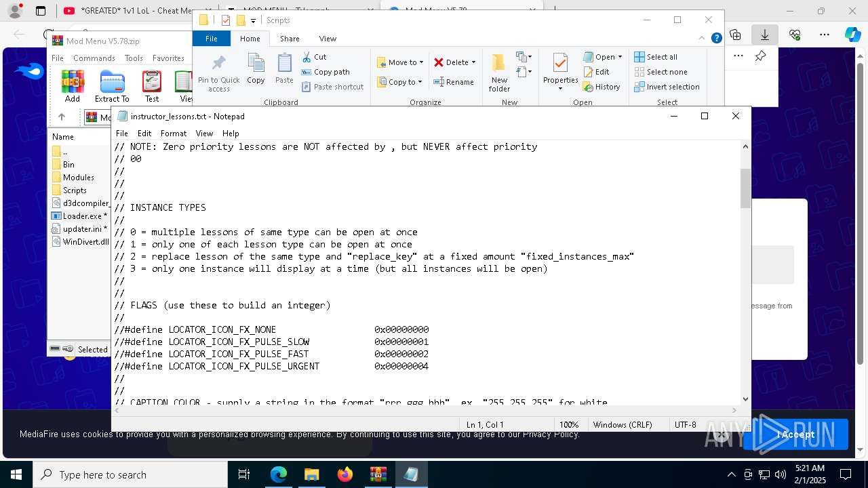
Task: Open Firefox from the taskbar
Action: pos(345,474)
